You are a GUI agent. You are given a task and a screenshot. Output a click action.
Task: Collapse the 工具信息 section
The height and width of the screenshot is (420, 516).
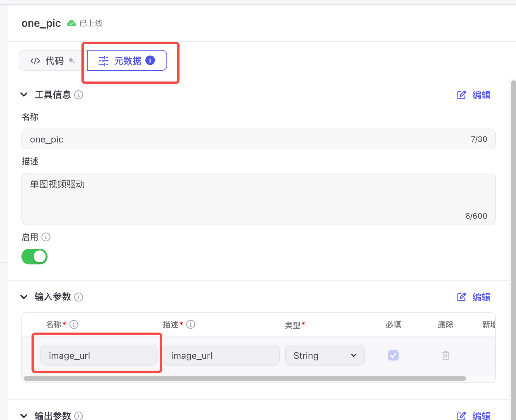coord(24,95)
